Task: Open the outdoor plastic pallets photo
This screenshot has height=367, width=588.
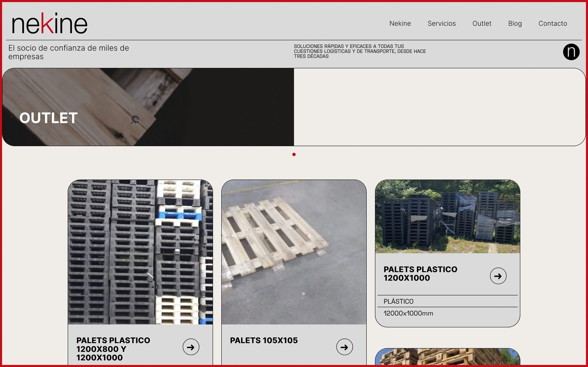Action: point(447,217)
